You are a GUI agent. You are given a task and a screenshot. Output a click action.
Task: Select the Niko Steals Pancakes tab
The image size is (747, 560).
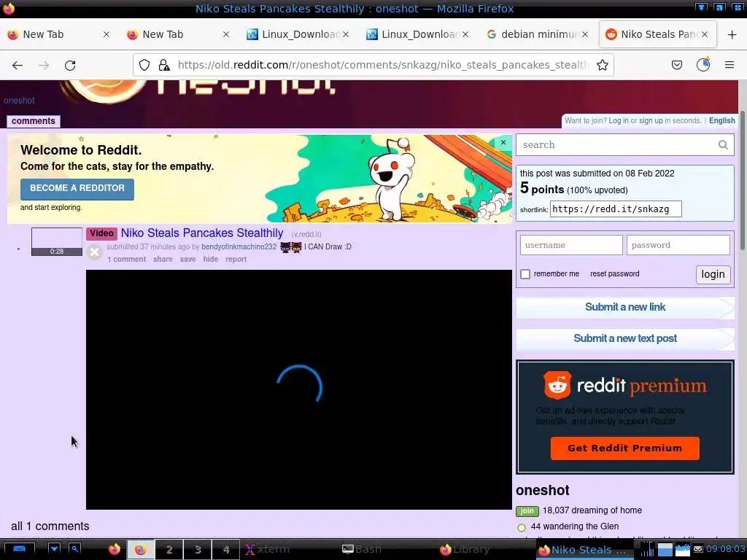657,34
